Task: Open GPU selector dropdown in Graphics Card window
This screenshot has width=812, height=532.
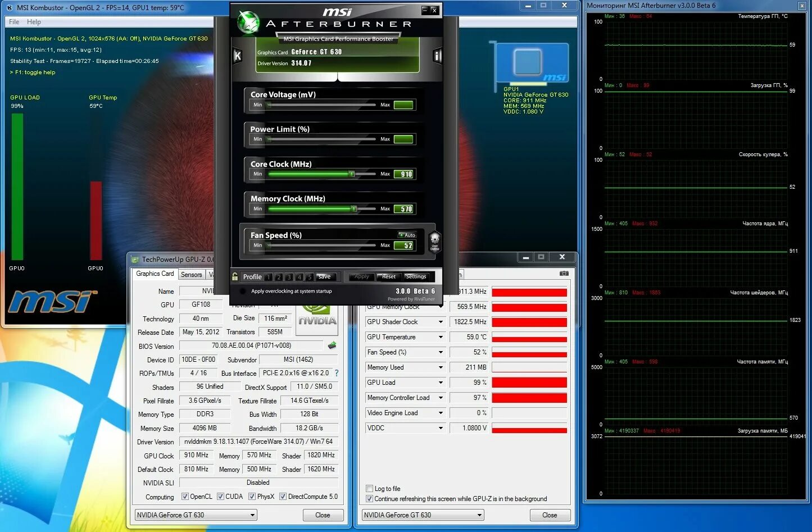Action: [196, 515]
